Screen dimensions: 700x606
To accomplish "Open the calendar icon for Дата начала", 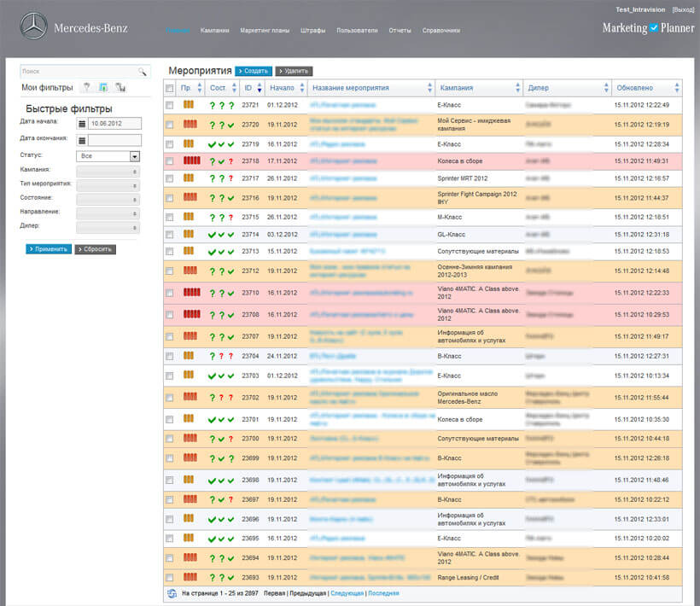I will [82, 124].
